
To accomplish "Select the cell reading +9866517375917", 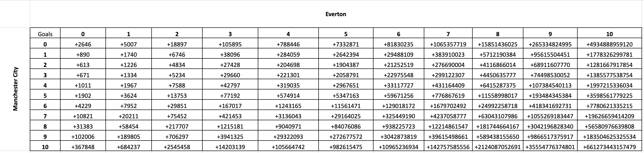I will click(x=550, y=137).
